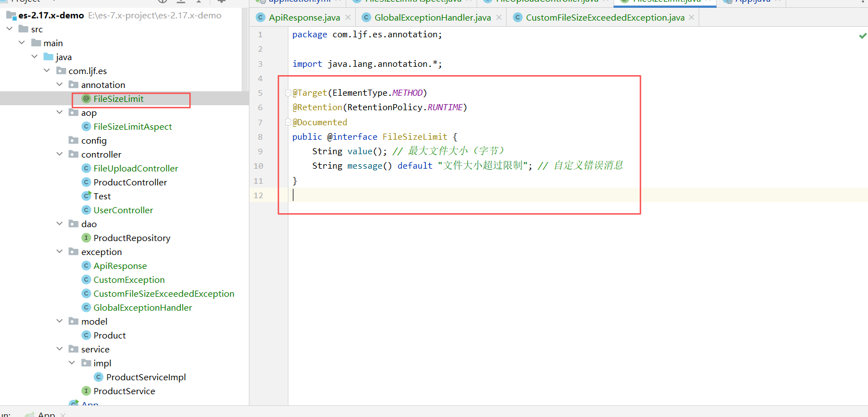This screenshot has width=868, height=417.
Task: Click the ProductServiceImpl class icon
Action: coord(99,377)
